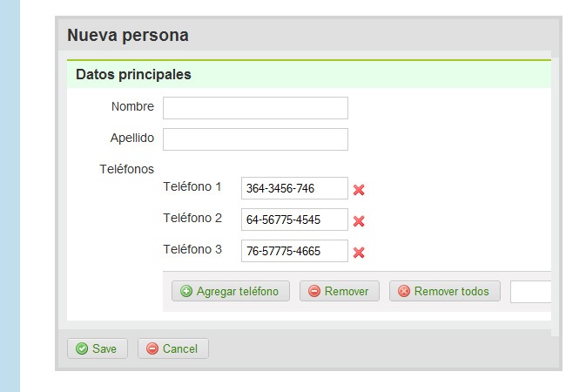
Task: Delete Teléfono 2 using its red X
Action: (x=358, y=220)
